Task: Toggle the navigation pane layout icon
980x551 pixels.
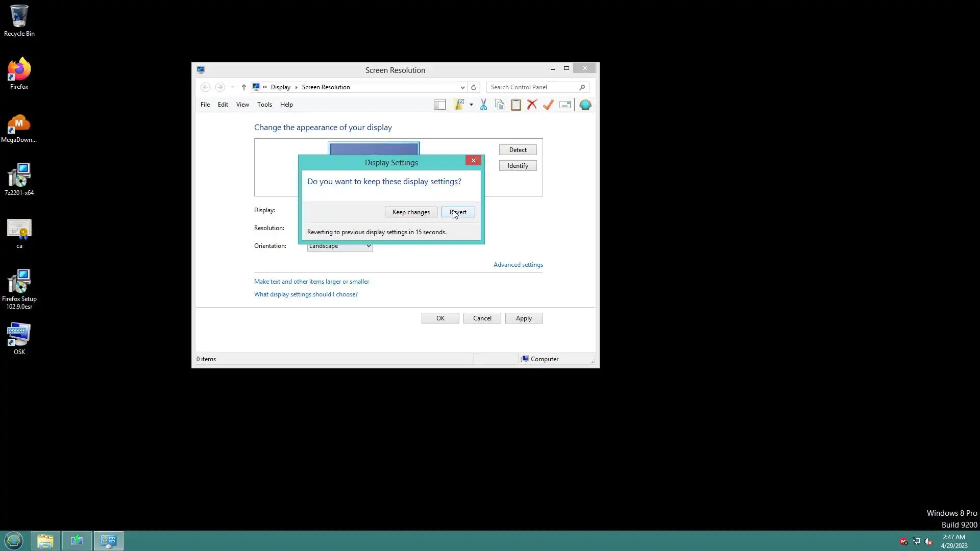Action: coord(439,105)
